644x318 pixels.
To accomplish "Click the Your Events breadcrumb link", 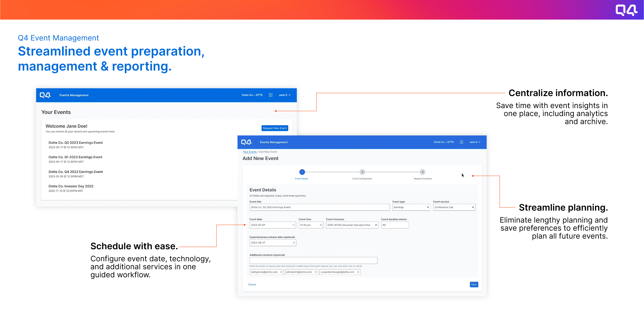I will click(x=250, y=152).
